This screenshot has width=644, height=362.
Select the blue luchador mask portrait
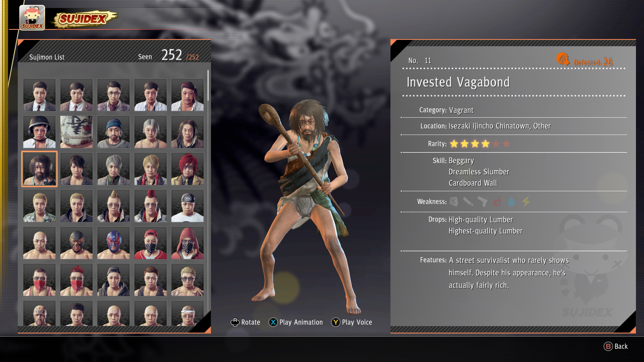tap(114, 243)
